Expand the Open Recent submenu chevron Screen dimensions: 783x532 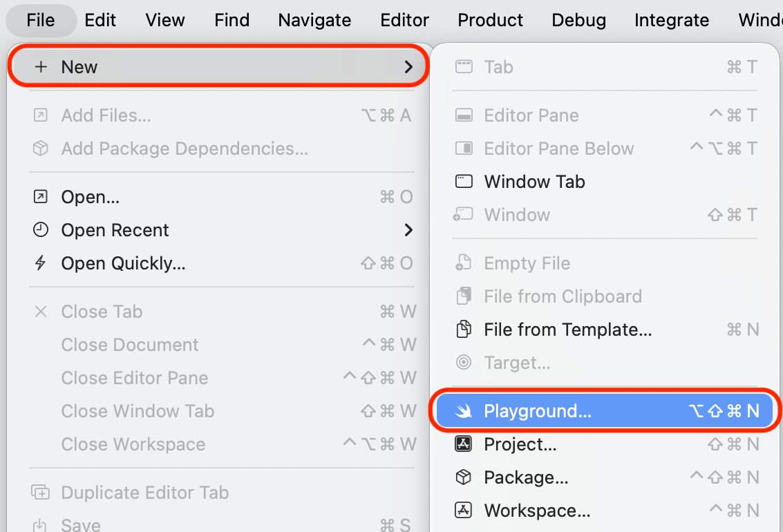point(408,230)
